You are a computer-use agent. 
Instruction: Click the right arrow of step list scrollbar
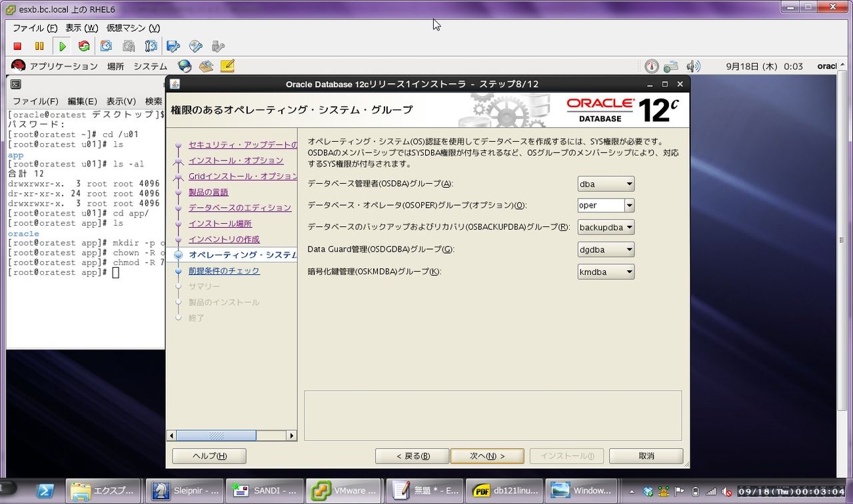(291, 435)
